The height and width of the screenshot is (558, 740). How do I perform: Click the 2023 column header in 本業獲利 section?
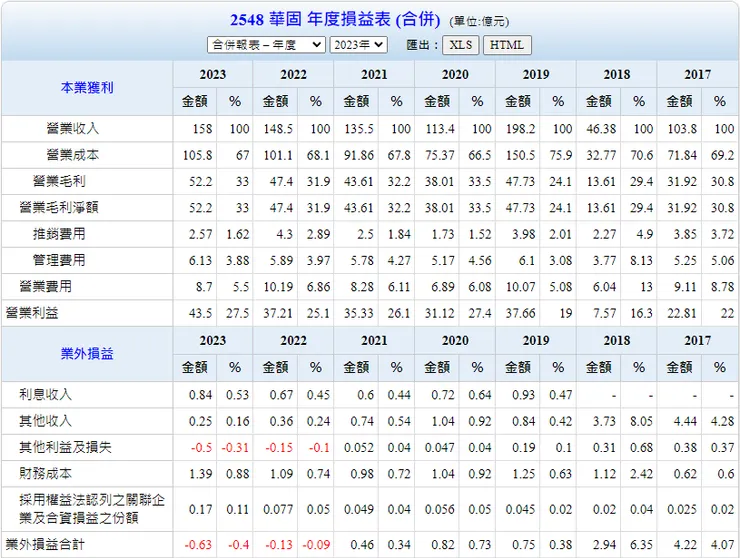[213, 74]
